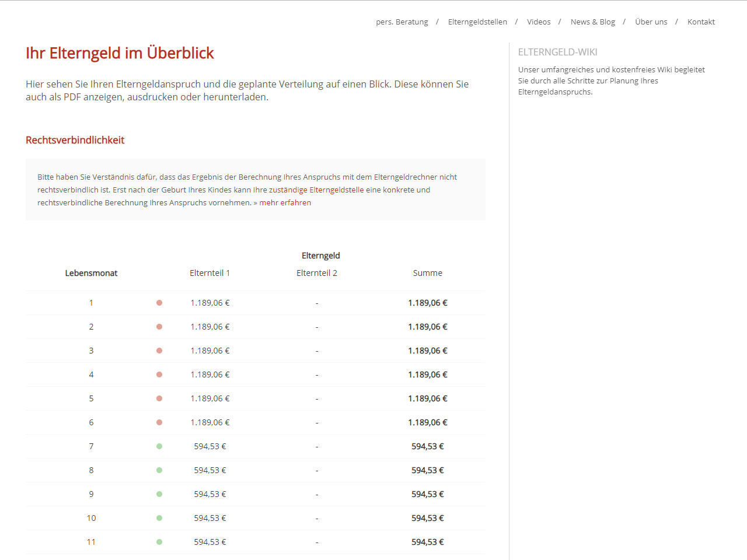The image size is (747, 560).
Task: Select Lebensmonat number 5
Action: tap(91, 398)
